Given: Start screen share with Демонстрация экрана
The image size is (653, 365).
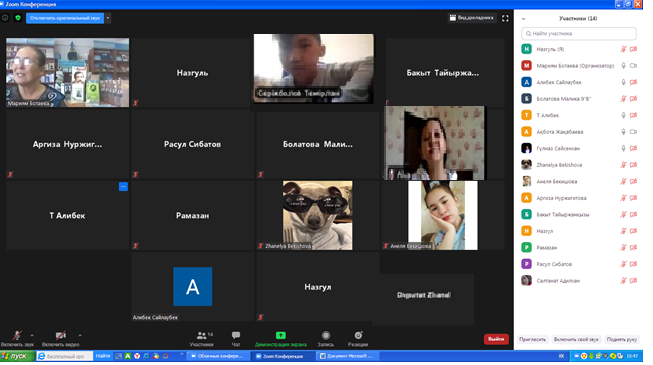Looking at the screenshot, I should [281, 339].
